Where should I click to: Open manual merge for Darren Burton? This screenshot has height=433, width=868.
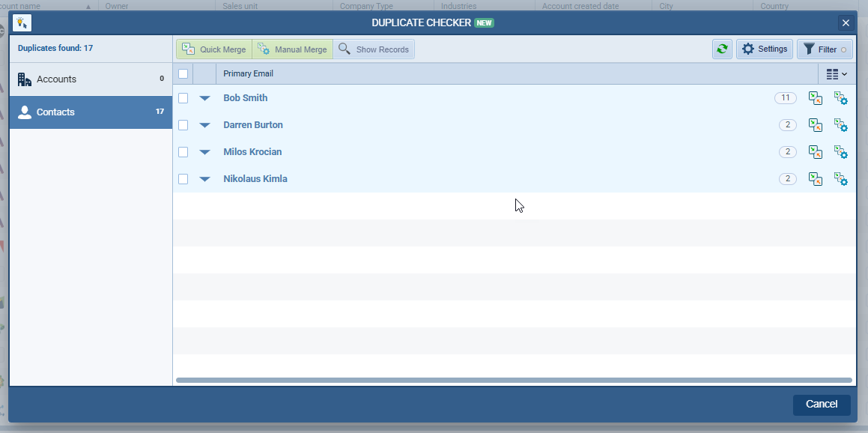point(841,125)
